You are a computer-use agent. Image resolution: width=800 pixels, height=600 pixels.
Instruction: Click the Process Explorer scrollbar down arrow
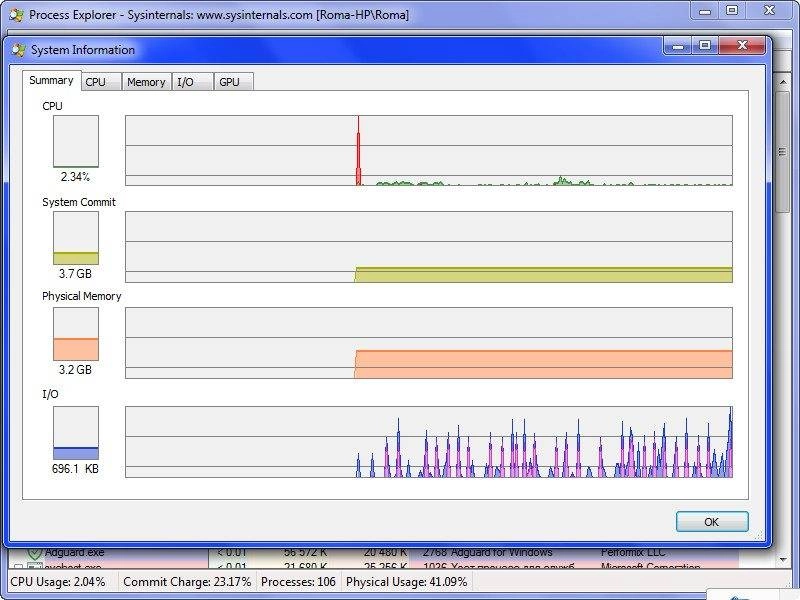pyautogui.click(x=783, y=560)
